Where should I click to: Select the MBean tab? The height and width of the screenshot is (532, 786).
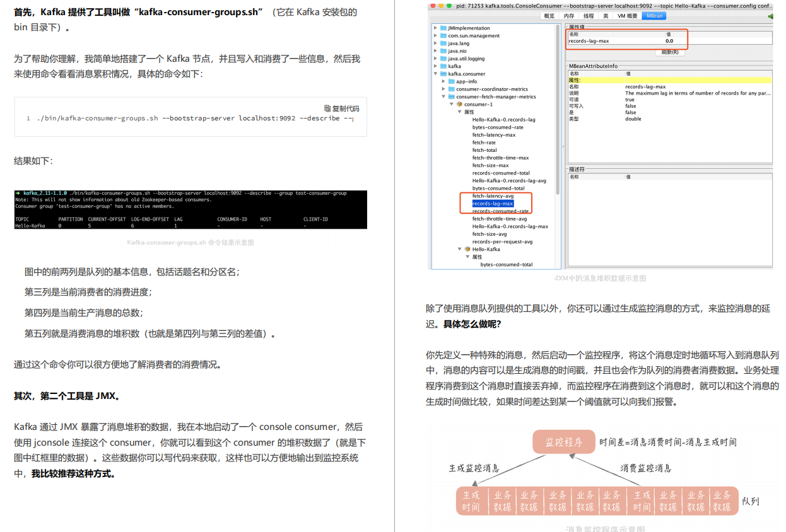pyautogui.click(x=653, y=16)
